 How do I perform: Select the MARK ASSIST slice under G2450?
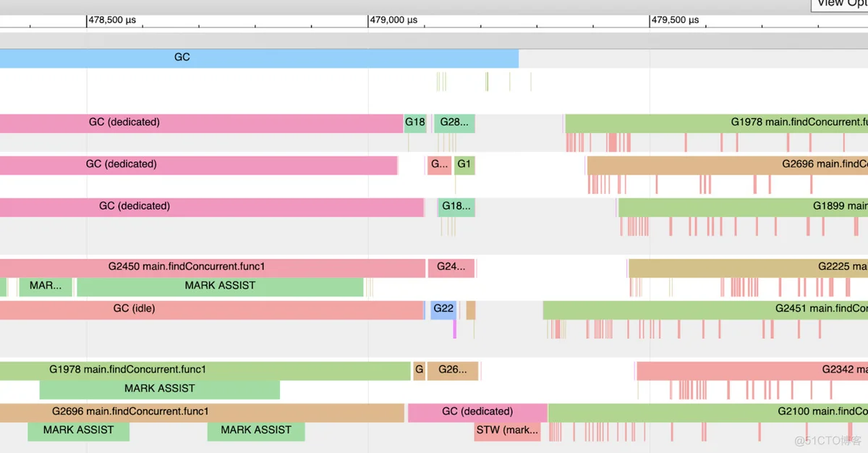pos(220,286)
